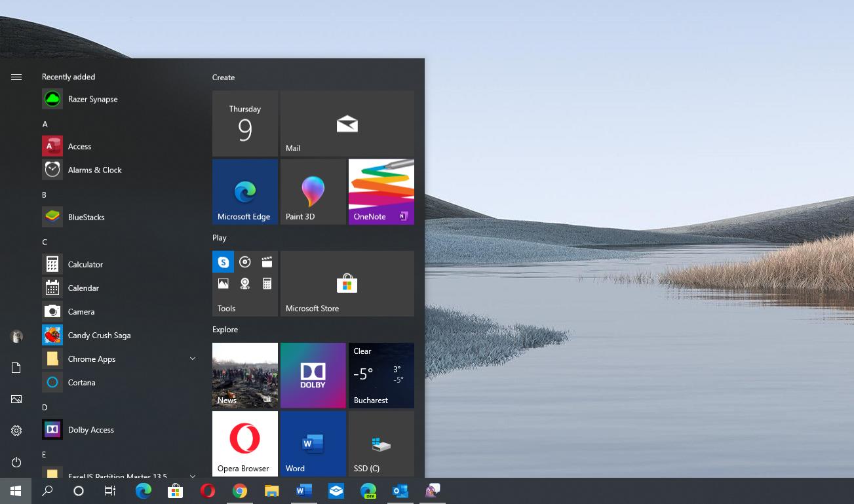Click the letter D section header
Image resolution: width=854 pixels, height=504 pixels.
pyautogui.click(x=45, y=407)
